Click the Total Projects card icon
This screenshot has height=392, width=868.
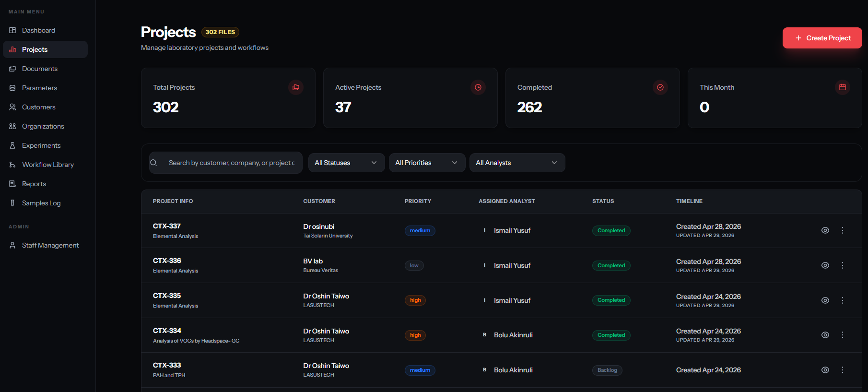pyautogui.click(x=296, y=87)
